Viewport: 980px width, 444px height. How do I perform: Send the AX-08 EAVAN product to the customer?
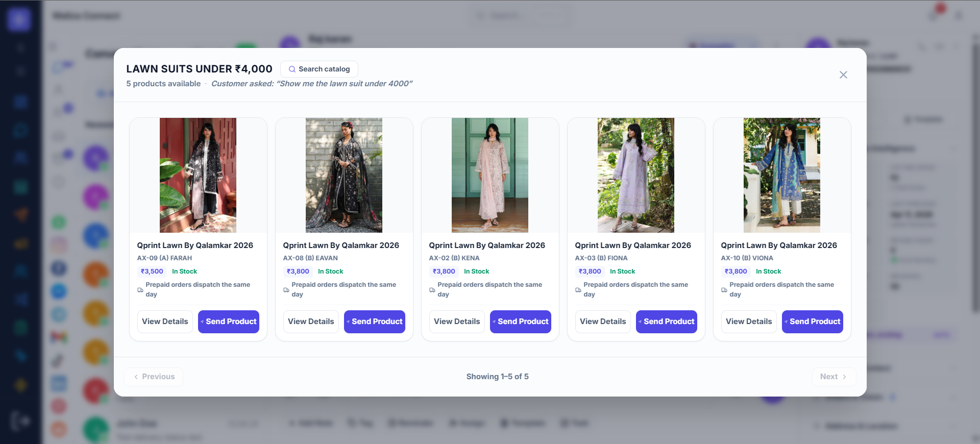[x=375, y=322]
